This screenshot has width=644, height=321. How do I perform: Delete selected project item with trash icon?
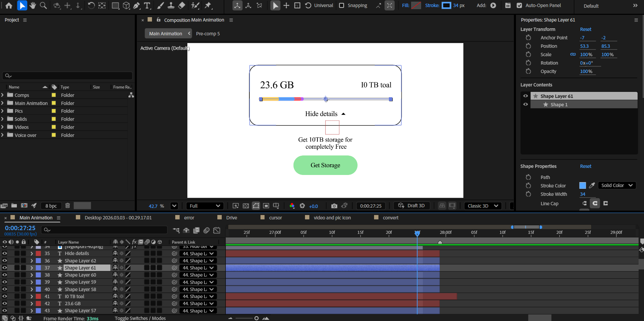(67, 206)
